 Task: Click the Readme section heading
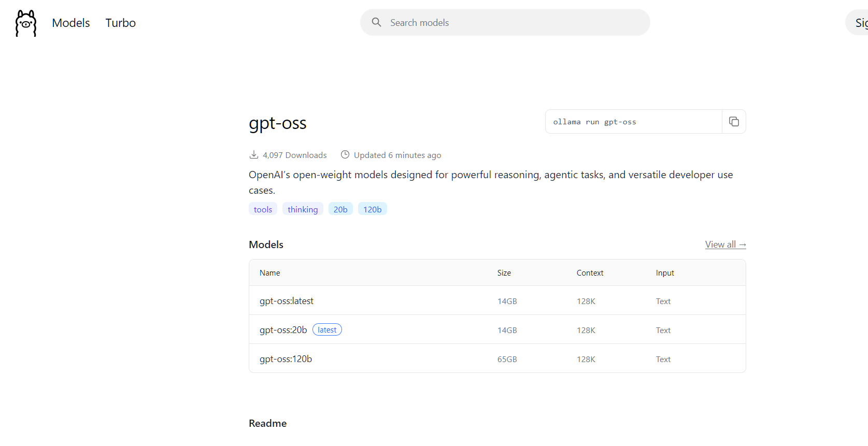(267, 423)
